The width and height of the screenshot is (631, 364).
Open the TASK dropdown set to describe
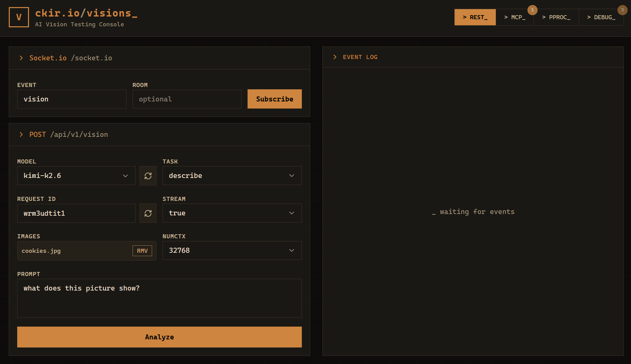click(x=232, y=176)
